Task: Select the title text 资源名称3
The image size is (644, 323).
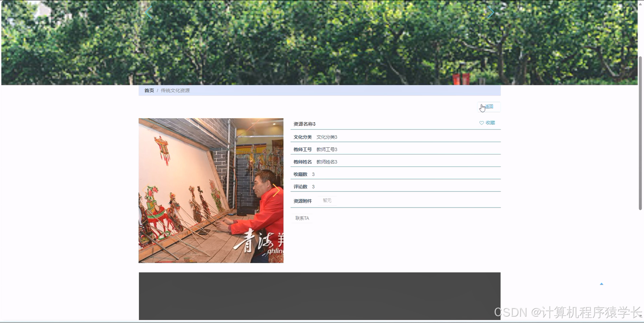Action: (x=305, y=124)
